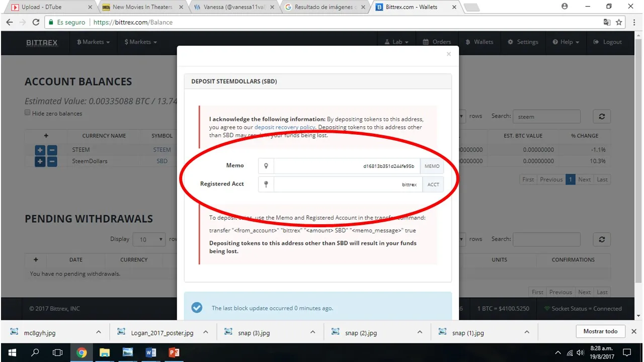644x362 pixels.
Task: Open Windows Start menu
Action: [12, 352]
